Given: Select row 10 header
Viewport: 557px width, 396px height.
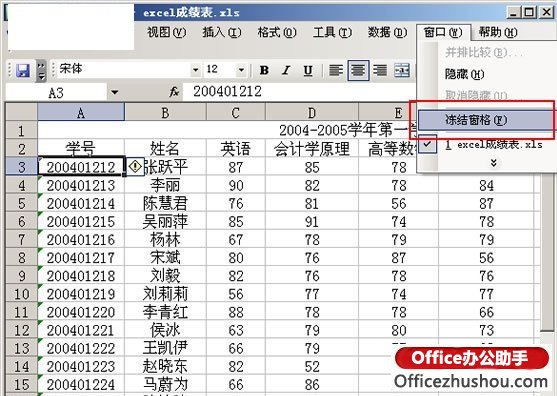Looking at the screenshot, I should 21,294.
